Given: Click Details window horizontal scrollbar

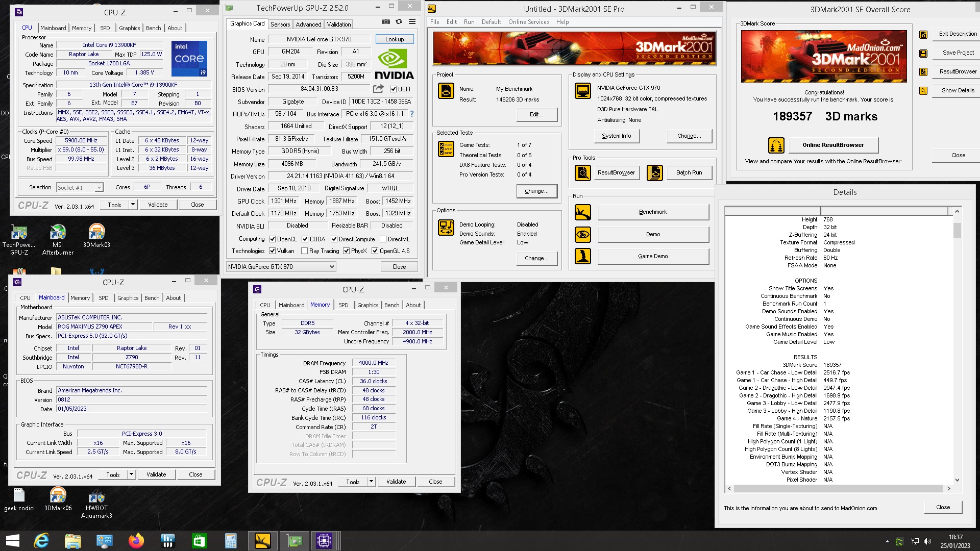Looking at the screenshot, I should [x=839, y=488].
